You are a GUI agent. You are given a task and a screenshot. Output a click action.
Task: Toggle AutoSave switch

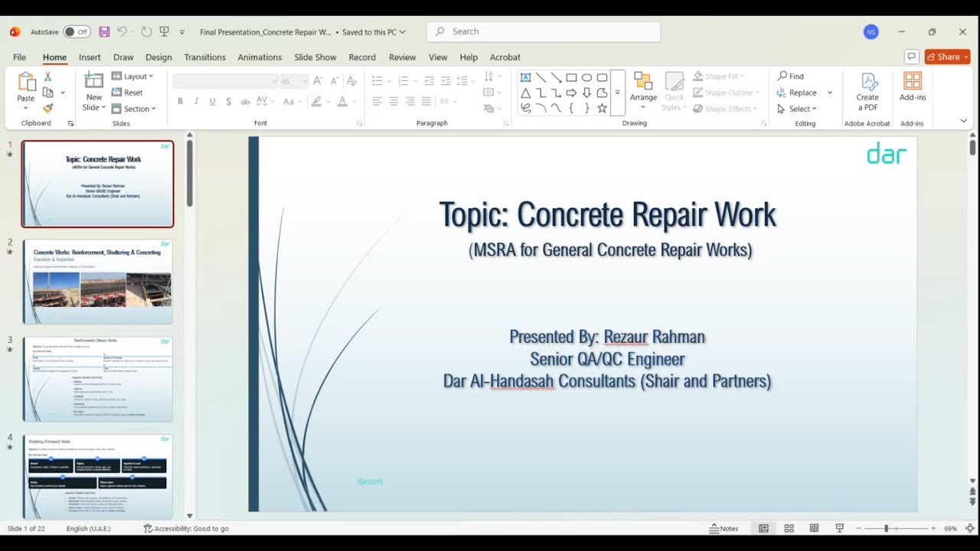[x=77, y=32]
